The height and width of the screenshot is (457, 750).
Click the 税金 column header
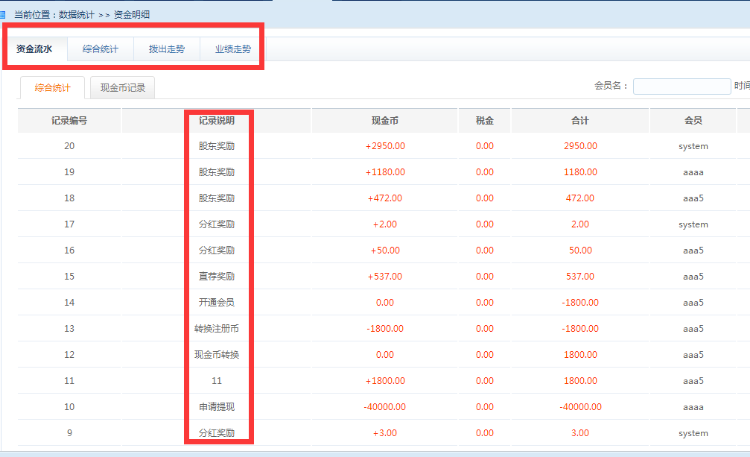[484, 120]
